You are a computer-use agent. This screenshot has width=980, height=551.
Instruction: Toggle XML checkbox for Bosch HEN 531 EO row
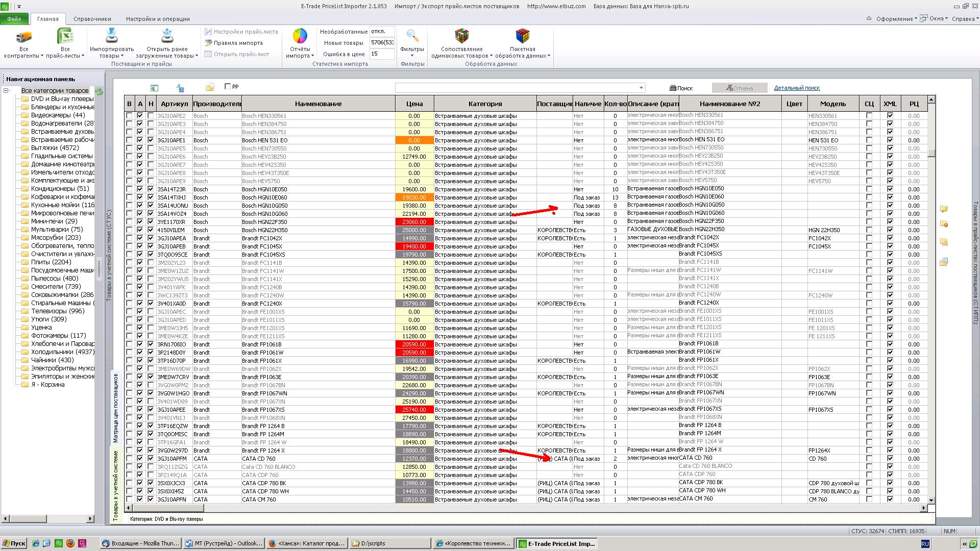[890, 140]
